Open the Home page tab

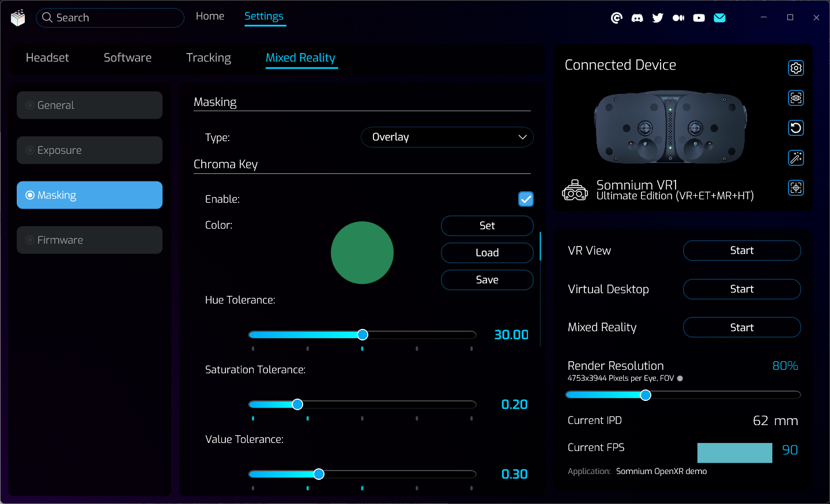pyautogui.click(x=210, y=16)
